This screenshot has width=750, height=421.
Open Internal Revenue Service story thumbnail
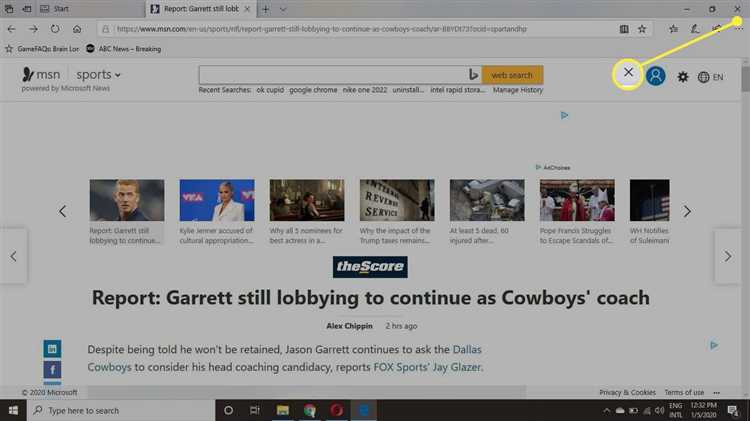point(397,200)
